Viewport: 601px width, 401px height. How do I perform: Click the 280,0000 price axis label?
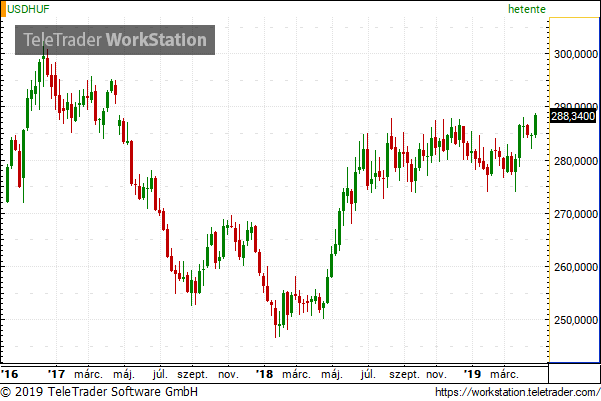(x=576, y=161)
